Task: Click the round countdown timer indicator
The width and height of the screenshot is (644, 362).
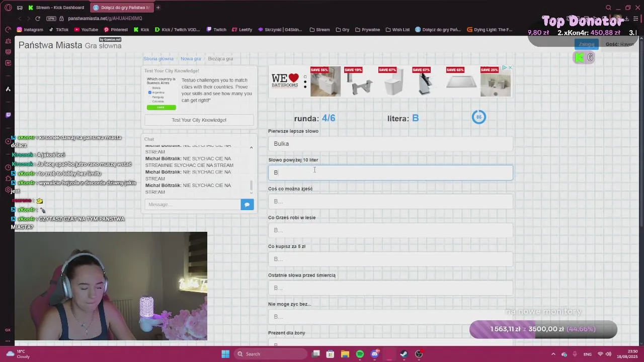Action: [x=478, y=117]
